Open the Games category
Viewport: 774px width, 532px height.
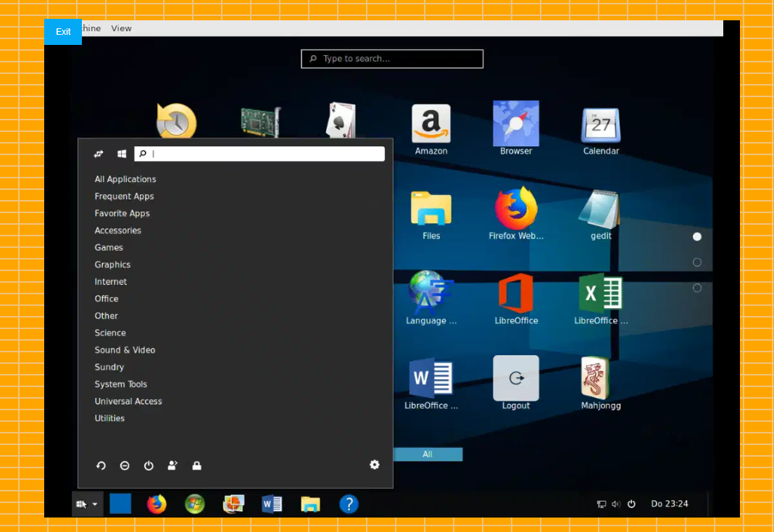(x=109, y=247)
